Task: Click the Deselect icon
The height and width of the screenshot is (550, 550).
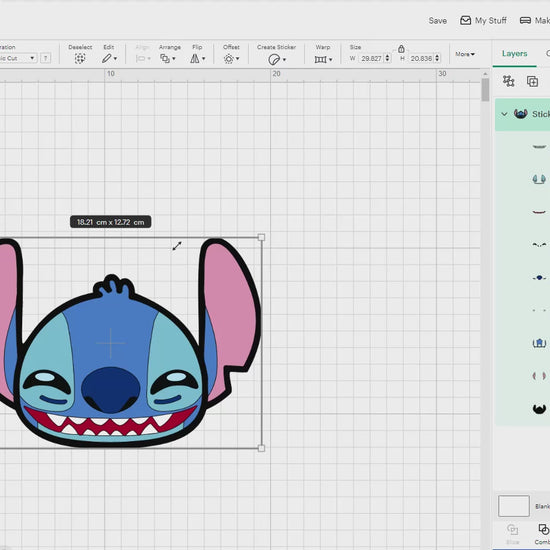Action: click(x=80, y=58)
